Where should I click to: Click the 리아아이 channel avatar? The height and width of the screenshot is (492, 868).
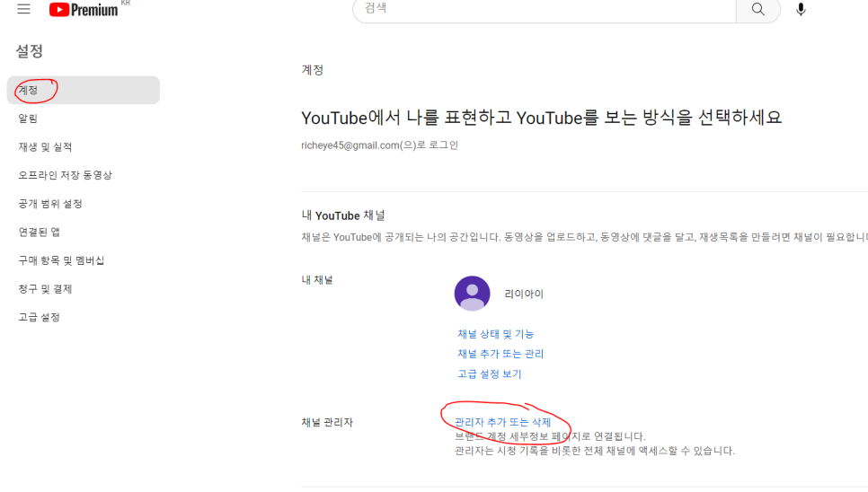(473, 294)
